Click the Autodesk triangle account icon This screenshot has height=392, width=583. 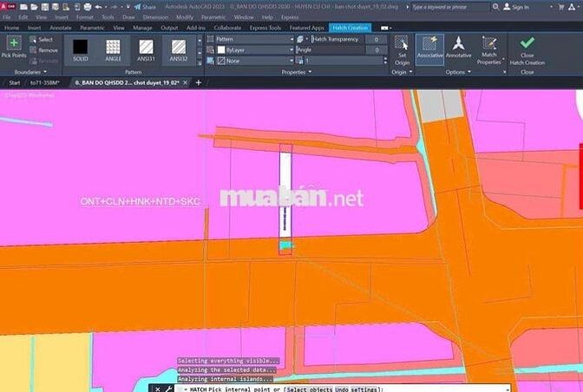(572, 7)
